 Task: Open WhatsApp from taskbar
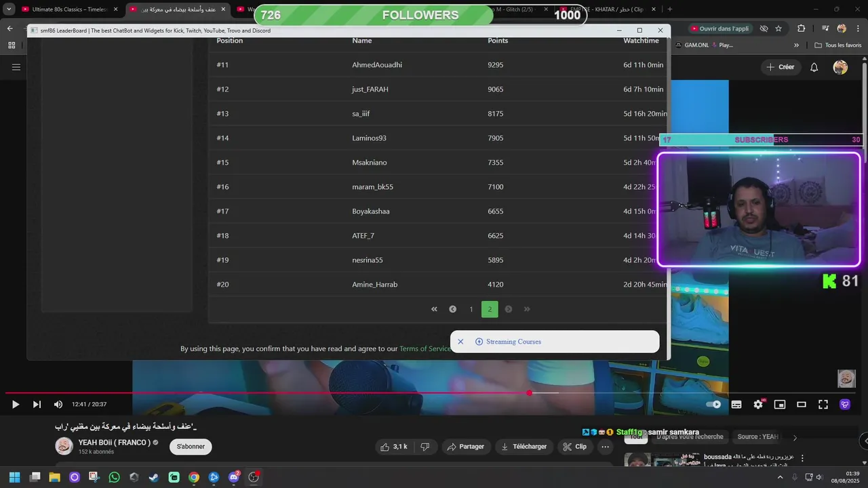pyautogui.click(x=114, y=477)
